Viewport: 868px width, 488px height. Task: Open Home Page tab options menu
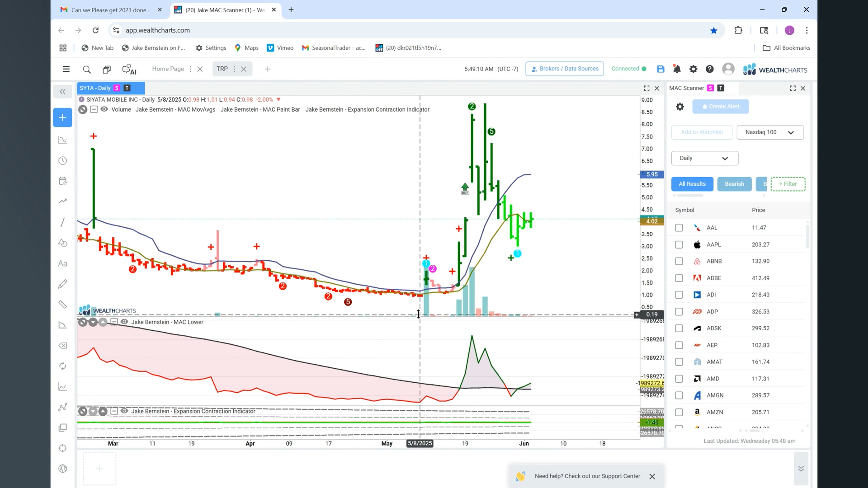click(190, 69)
